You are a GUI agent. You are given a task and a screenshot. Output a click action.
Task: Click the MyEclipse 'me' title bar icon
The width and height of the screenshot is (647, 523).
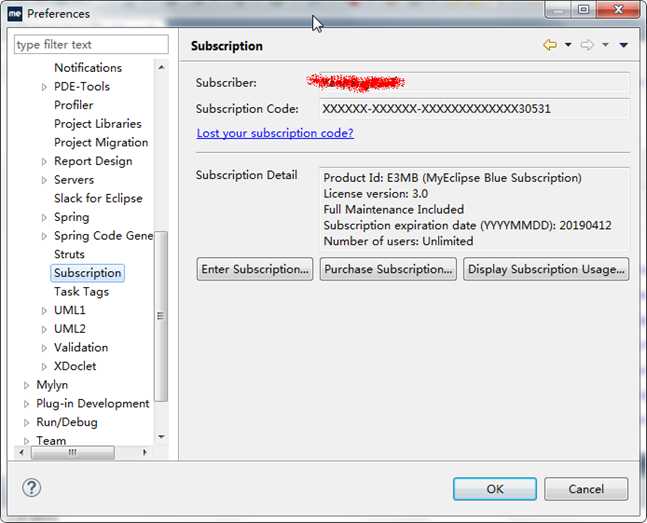14,13
